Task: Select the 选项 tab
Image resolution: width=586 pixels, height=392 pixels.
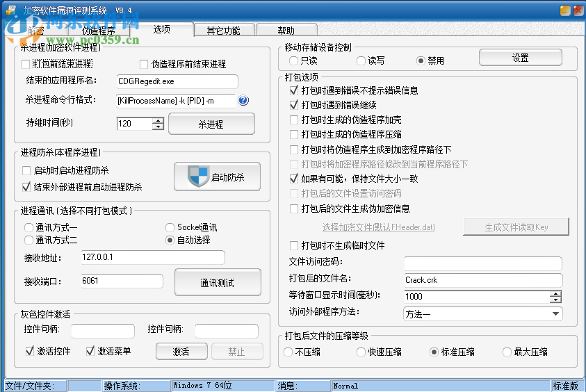Action: 162,29
